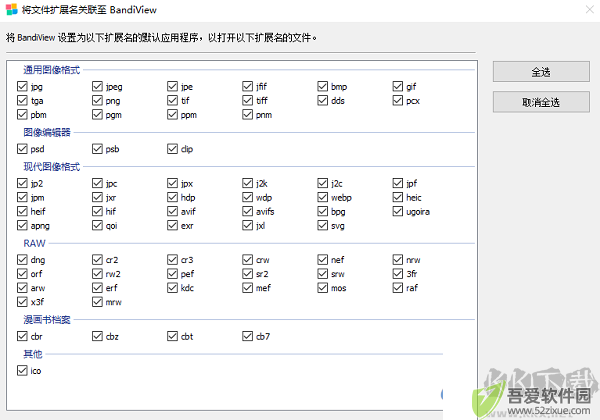
Task: Toggle the tiff checkbox
Action: (247, 101)
